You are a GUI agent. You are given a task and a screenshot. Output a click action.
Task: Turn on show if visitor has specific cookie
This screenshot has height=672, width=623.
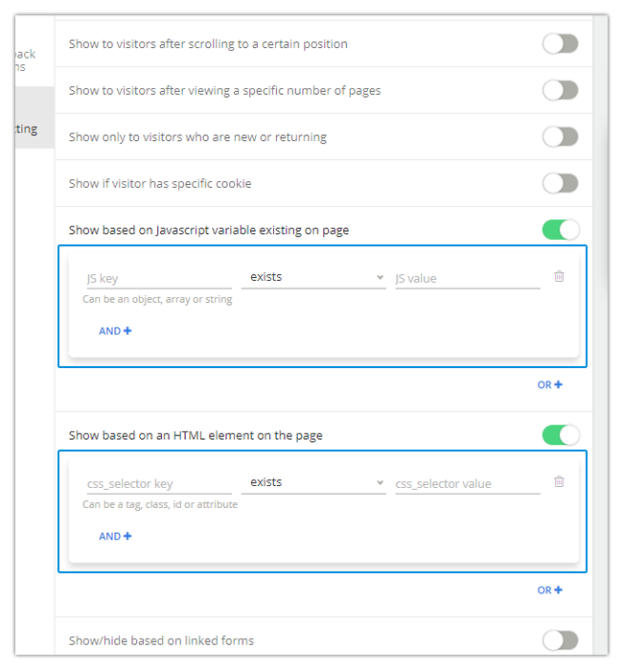(x=561, y=183)
